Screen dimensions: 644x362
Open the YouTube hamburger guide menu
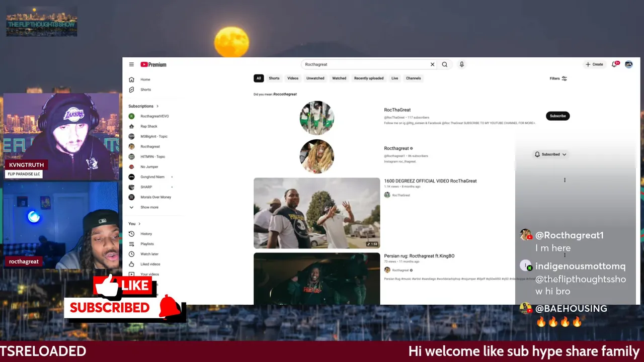(x=131, y=64)
